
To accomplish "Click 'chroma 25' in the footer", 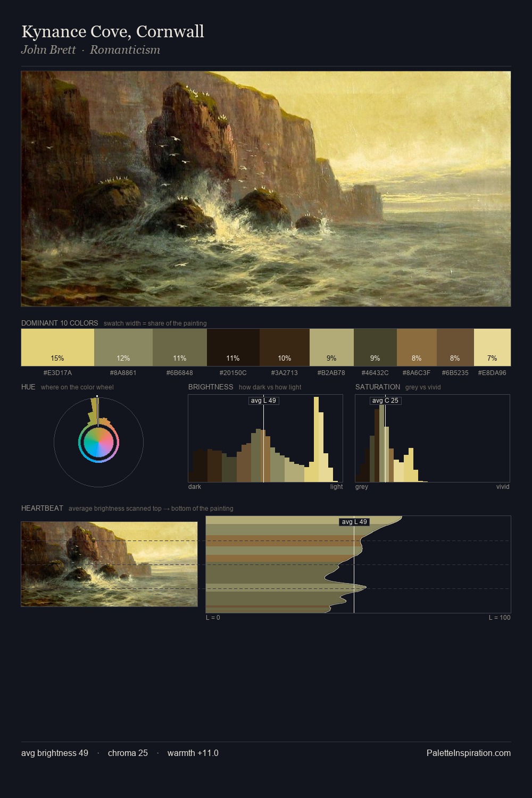I will [128, 753].
